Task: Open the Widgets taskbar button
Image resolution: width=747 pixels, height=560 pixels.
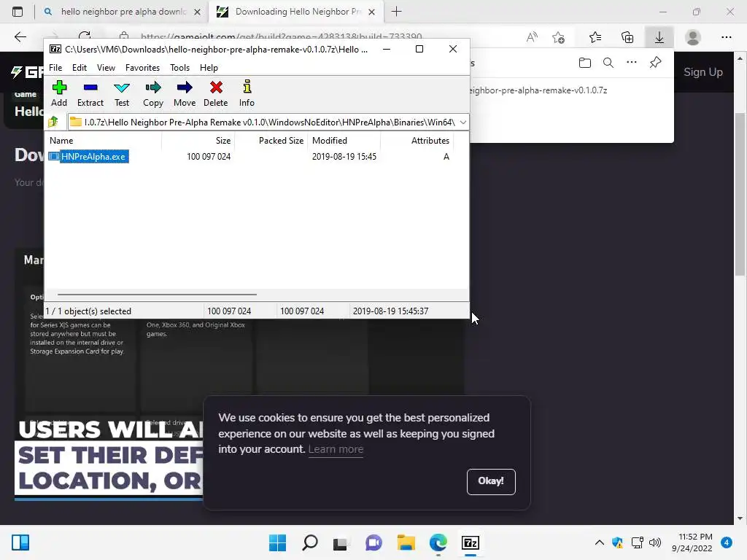Action: 20,542
